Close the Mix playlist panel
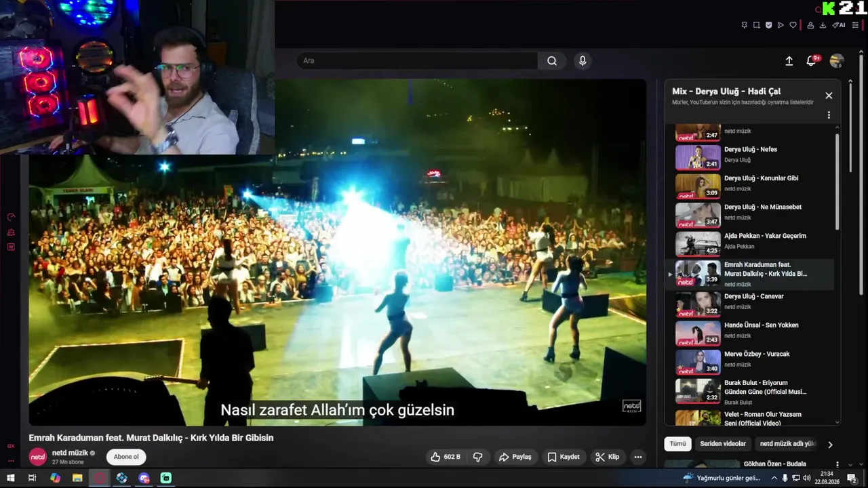This screenshot has width=868, height=488. coord(829,96)
